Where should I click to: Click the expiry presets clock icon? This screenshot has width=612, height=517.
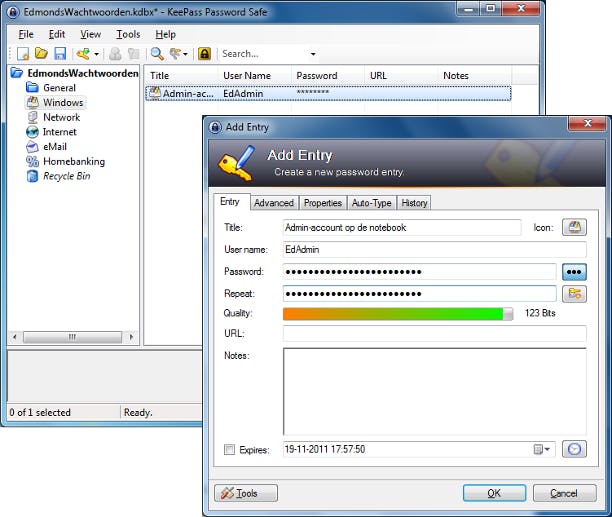[x=574, y=449]
